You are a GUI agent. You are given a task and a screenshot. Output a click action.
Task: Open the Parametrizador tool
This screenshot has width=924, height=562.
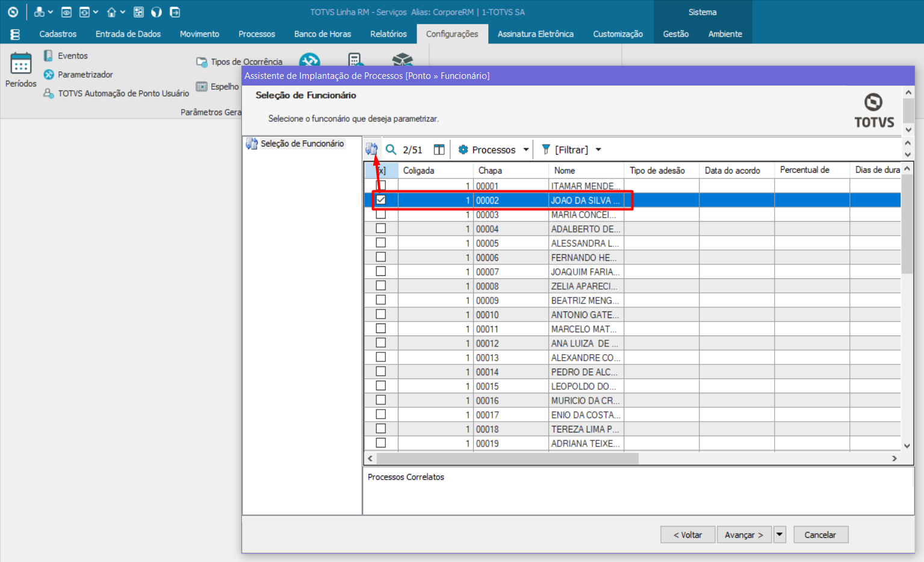[x=84, y=74]
